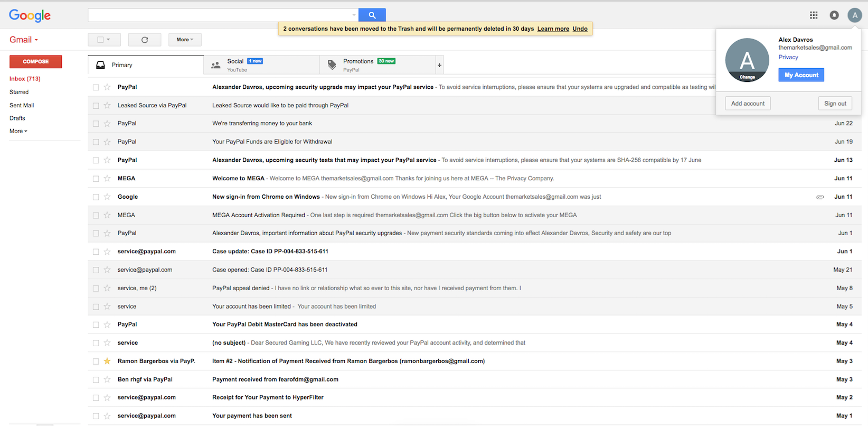Click the refresh inbox button
Screen dimensions: 868x426
[145, 40]
